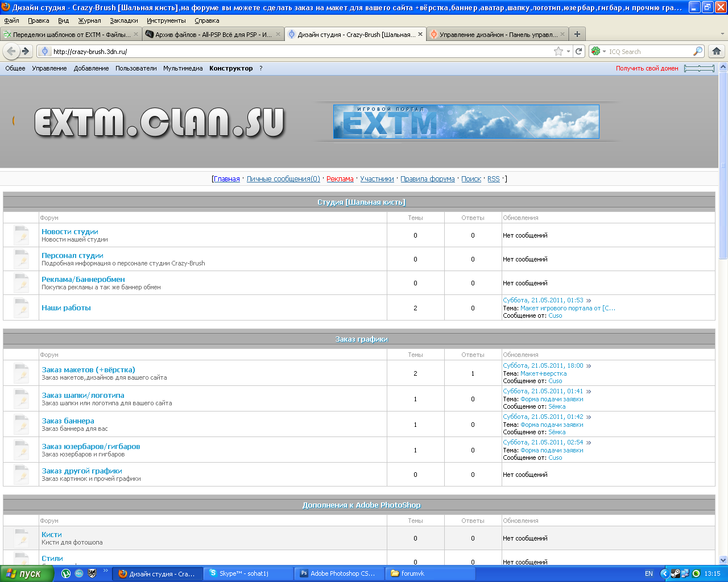Close the Переделки шаблонов от EXTM tab

(x=136, y=34)
